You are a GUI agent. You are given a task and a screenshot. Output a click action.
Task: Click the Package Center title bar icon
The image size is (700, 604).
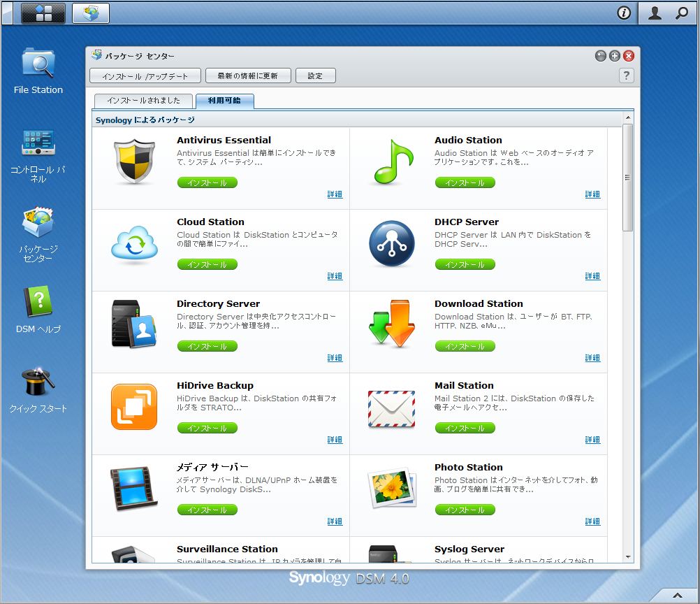pyautogui.click(x=96, y=55)
